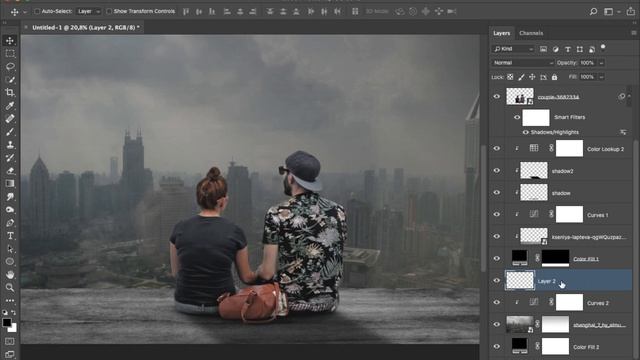Select the Healing Brush tool
Image resolution: width=640 pixels, height=360 pixels.
tap(10, 119)
